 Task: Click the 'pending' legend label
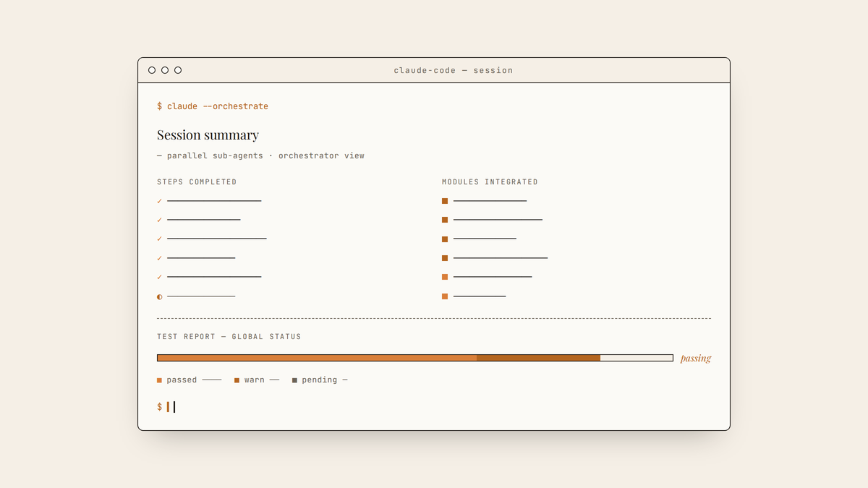point(320,380)
